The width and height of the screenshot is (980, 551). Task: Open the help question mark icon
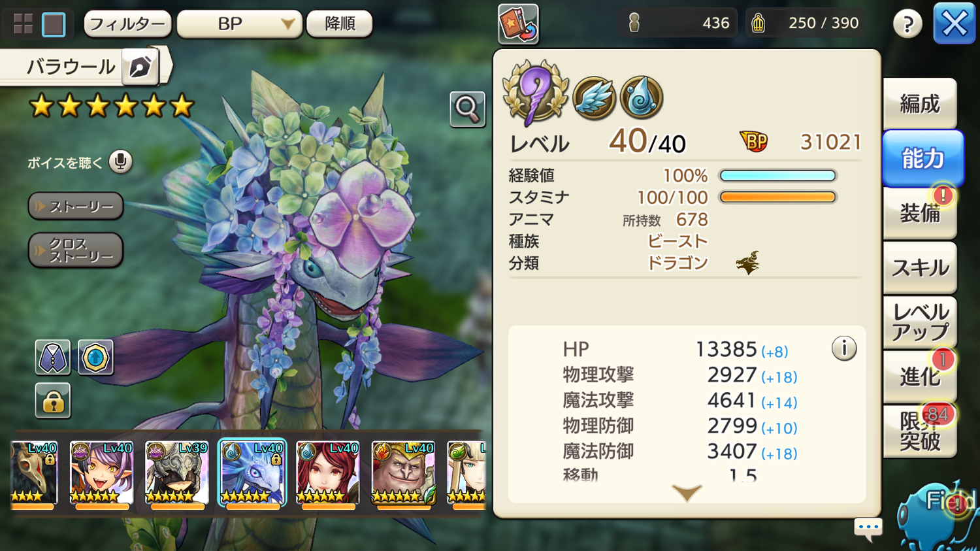[x=907, y=24]
